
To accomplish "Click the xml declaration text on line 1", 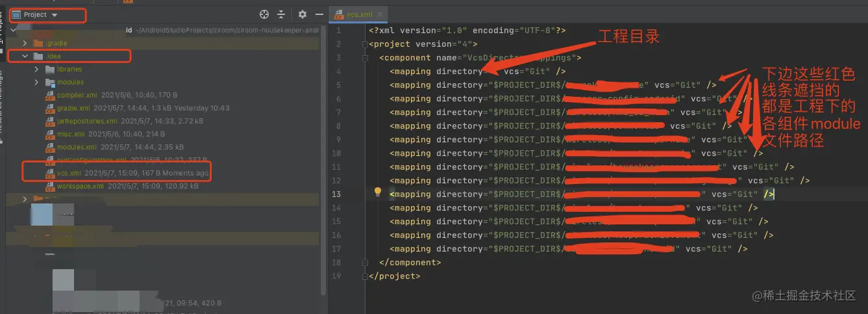I will tap(467, 31).
